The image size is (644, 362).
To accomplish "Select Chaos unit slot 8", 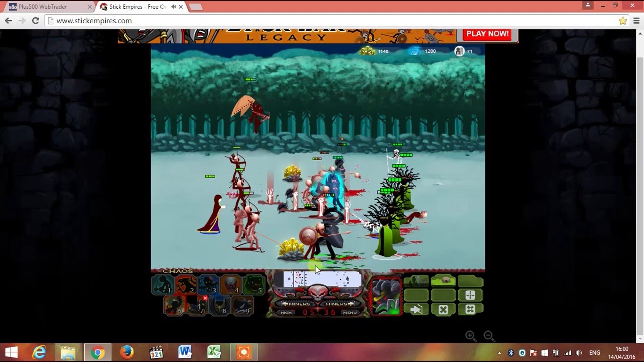I will (x=219, y=305).
